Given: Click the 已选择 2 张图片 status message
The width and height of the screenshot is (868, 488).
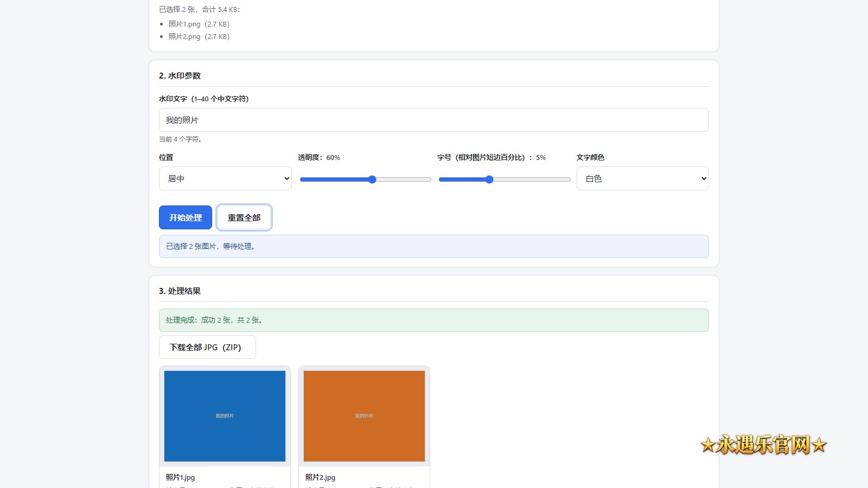Looking at the screenshot, I should click(434, 246).
